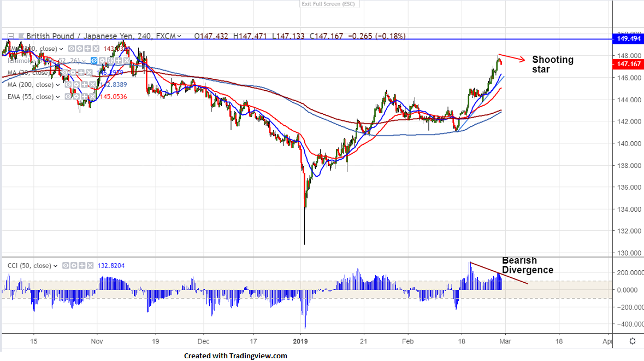Viewport: 644px width, 361px height.
Task: Select the Shooting star text annotation
Action: 552,64
